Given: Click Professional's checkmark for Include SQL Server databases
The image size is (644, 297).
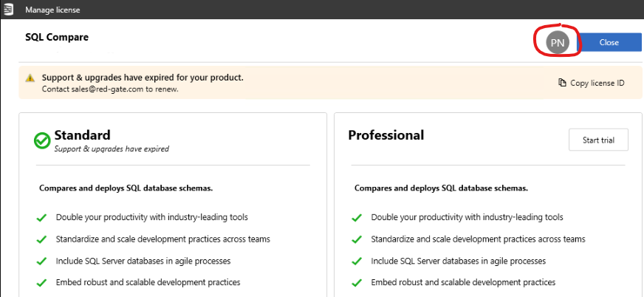Looking at the screenshot, I should (357, 262).
